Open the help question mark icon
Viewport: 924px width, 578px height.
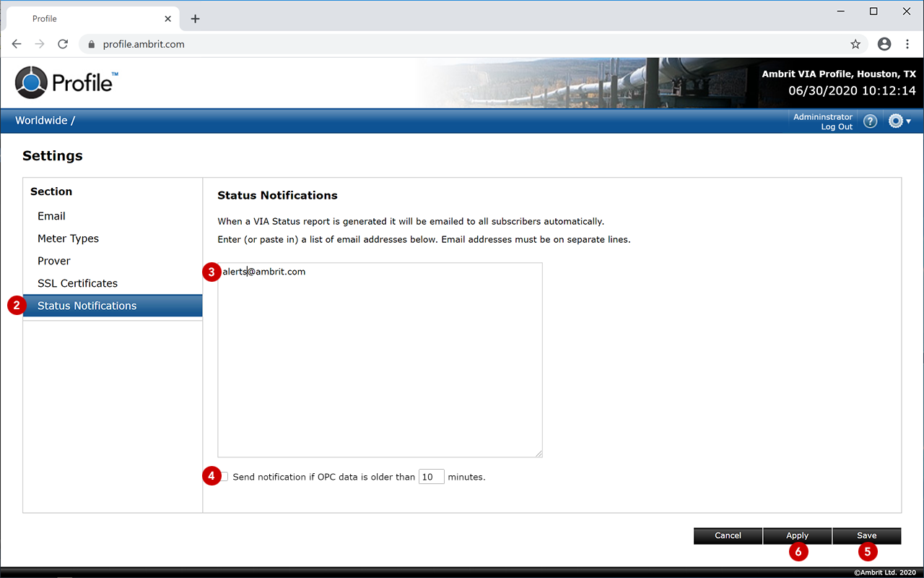pyautogui.click(x=871, y=121)
